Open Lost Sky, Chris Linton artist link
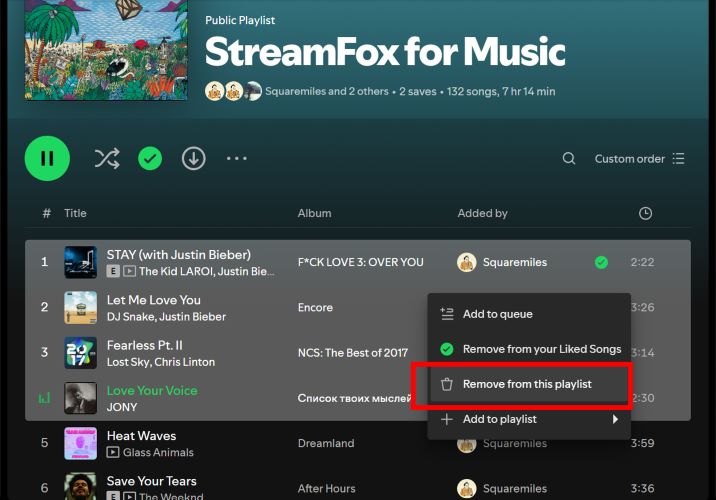 coord(161,362)
